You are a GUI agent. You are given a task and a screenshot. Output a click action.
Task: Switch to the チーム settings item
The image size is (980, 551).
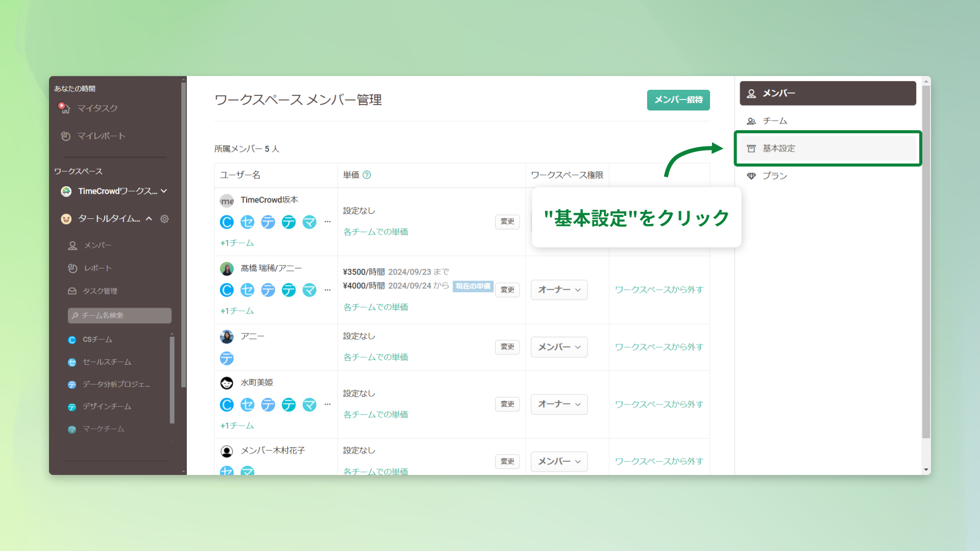pyautogui.click(x=774, y=121)
